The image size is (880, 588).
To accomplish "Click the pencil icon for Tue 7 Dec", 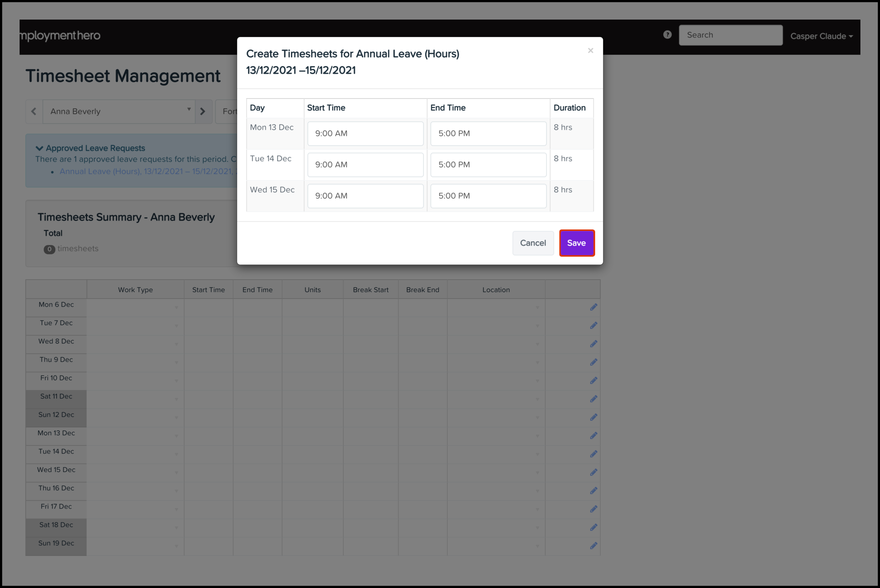I will pyautogui.click(x=593, y=326).
